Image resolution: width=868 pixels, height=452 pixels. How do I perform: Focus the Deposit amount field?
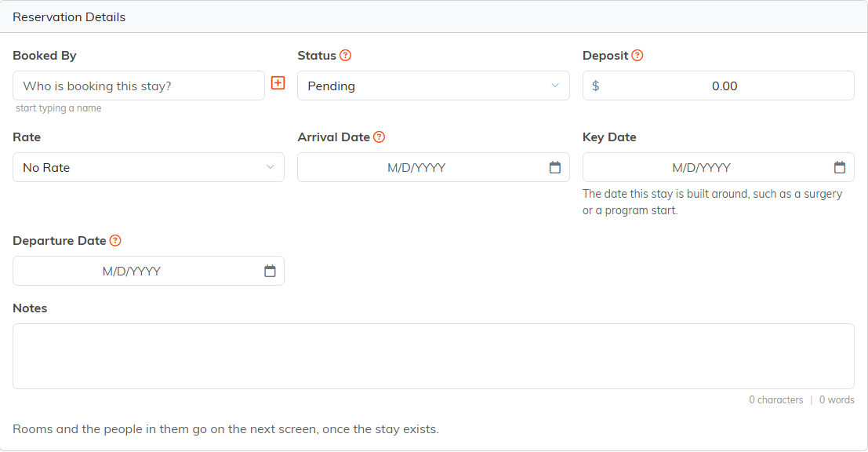pos(718,86)
